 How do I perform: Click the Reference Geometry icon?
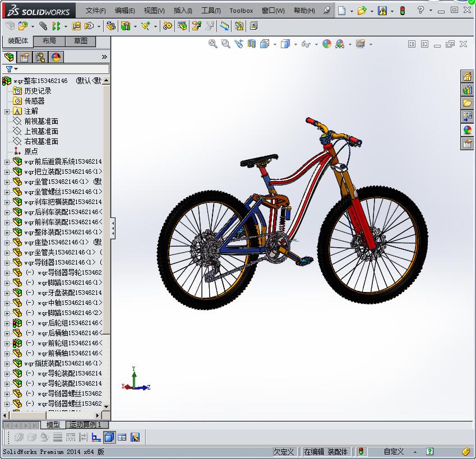click(x=146, y=26)
